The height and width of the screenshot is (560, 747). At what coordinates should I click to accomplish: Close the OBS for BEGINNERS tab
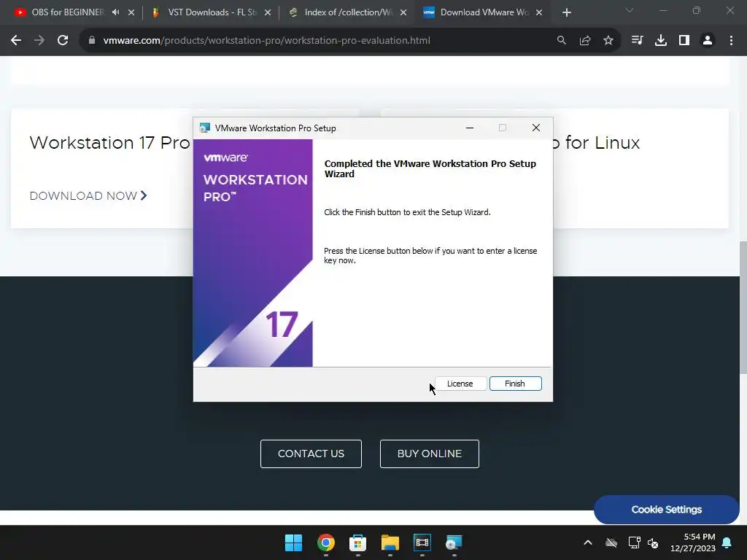tap(131, 12)
